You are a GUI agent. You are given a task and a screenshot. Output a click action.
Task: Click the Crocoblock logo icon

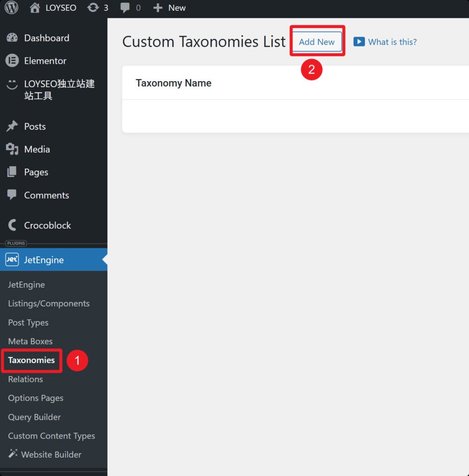point(12,225)
